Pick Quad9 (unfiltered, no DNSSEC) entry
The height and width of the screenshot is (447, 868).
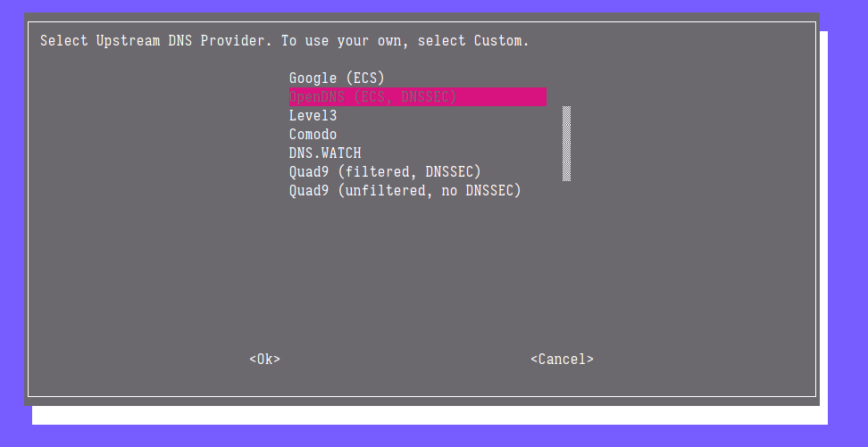pyautogui.click(x=405, y=191)
